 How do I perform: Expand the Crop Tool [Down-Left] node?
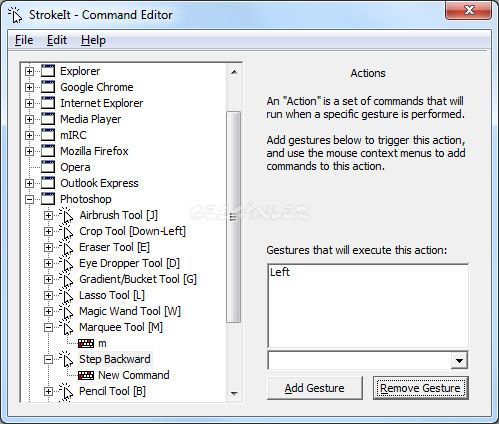[48, 231]
